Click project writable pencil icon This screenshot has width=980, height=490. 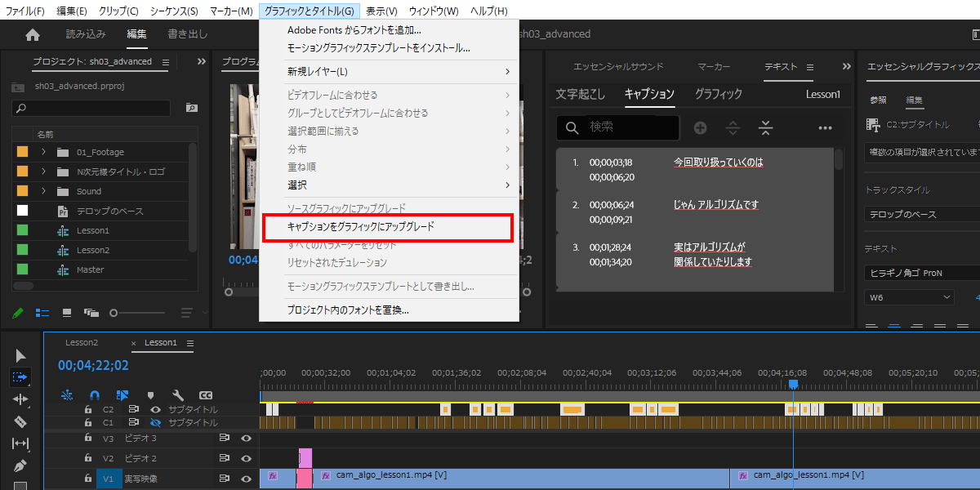(x=18, y=312)
